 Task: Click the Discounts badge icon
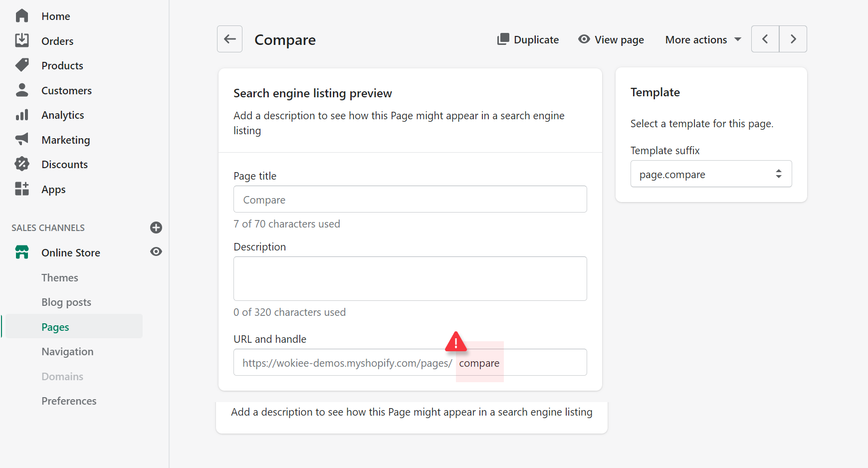coord(22,164)
